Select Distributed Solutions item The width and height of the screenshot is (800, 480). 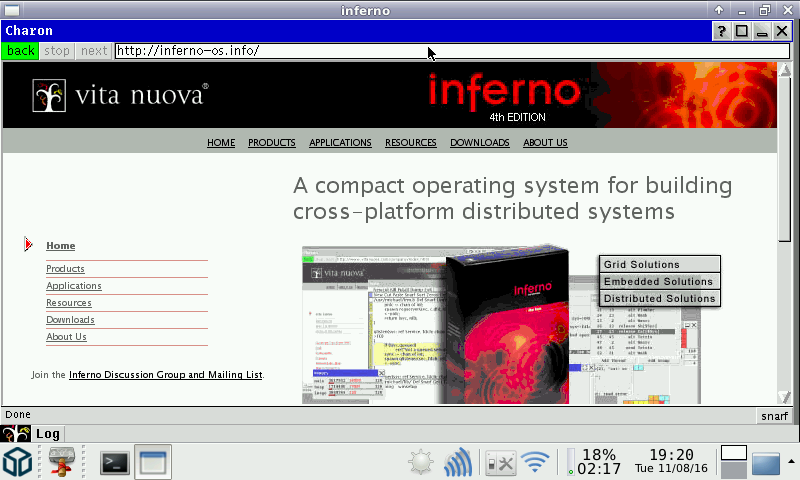coord(660,299)
